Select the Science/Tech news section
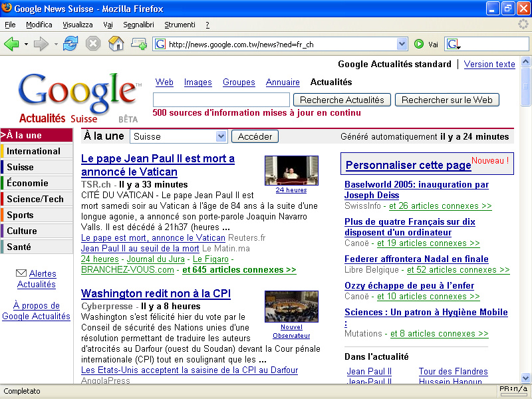The width and height of the screenshot is (532, 399). tap(37, 199)
